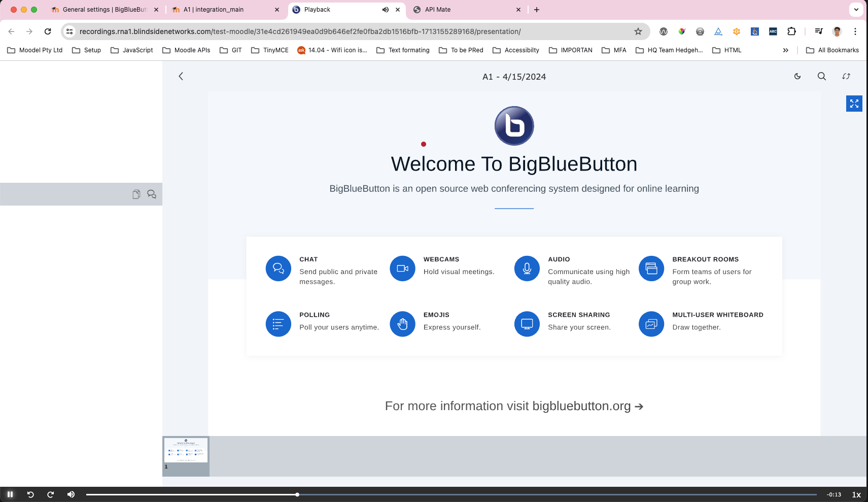Screen dimensions: 868x502
Task: Skip forward with the forward-skip icon
Action: point(50,494)
